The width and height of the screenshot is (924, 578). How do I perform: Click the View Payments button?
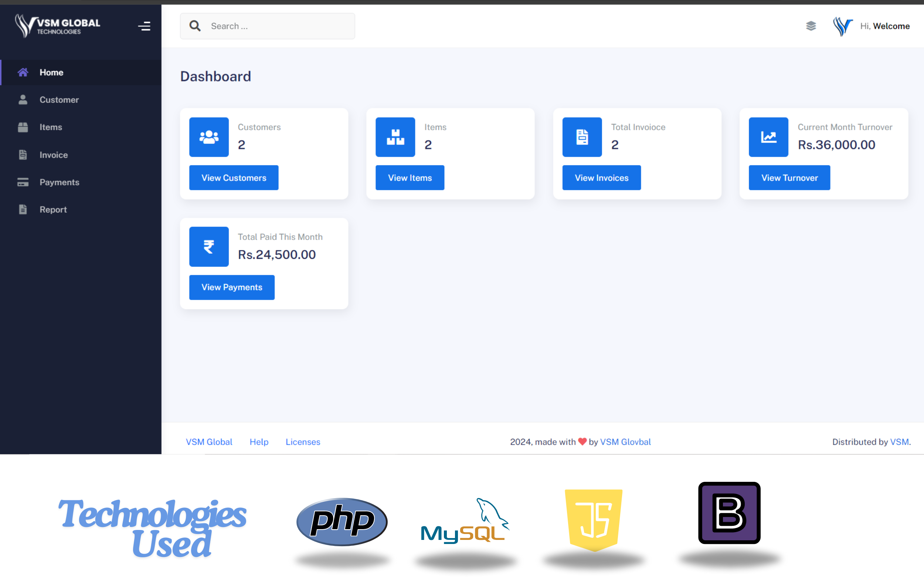coord(231,287)
